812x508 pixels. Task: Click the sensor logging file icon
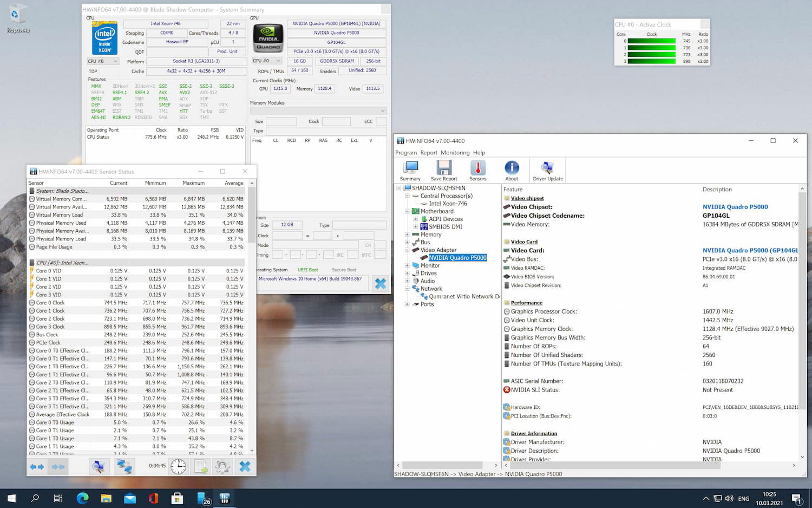201,466
